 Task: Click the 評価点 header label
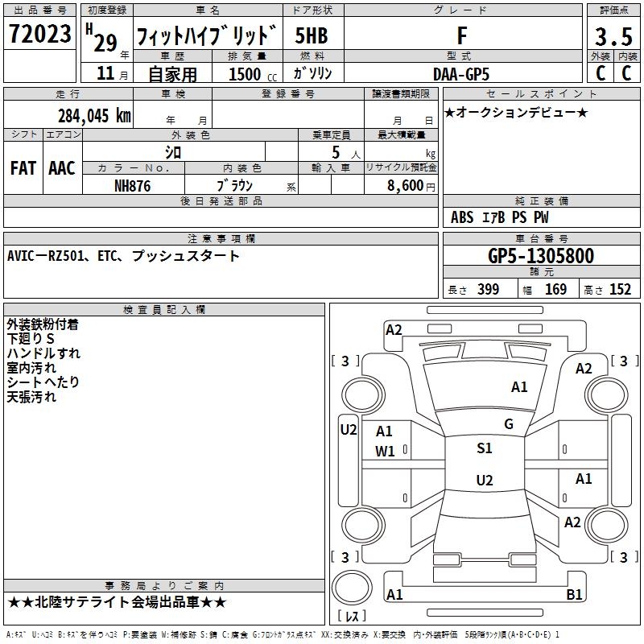(x=613, y=10)
